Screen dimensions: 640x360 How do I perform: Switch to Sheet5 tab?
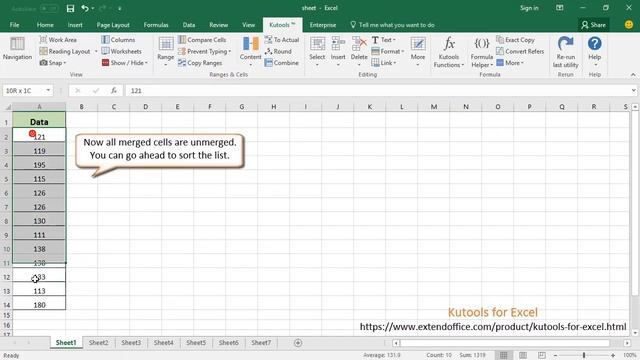point(196,343)
